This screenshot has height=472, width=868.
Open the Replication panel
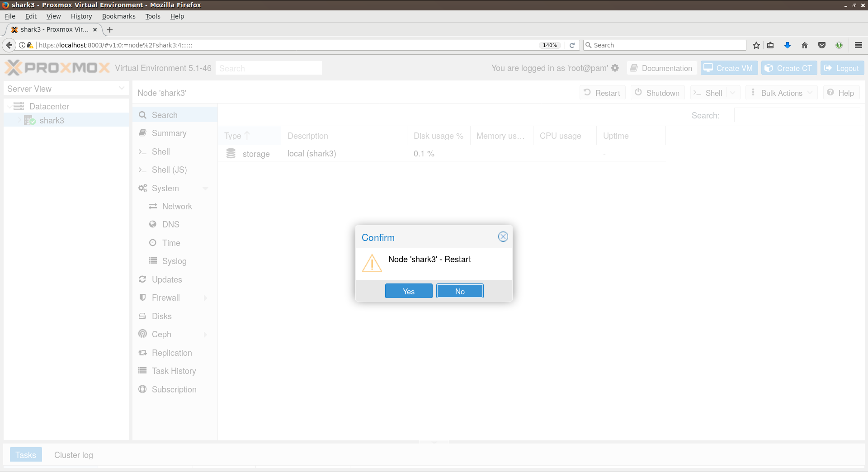pos(175,353)
